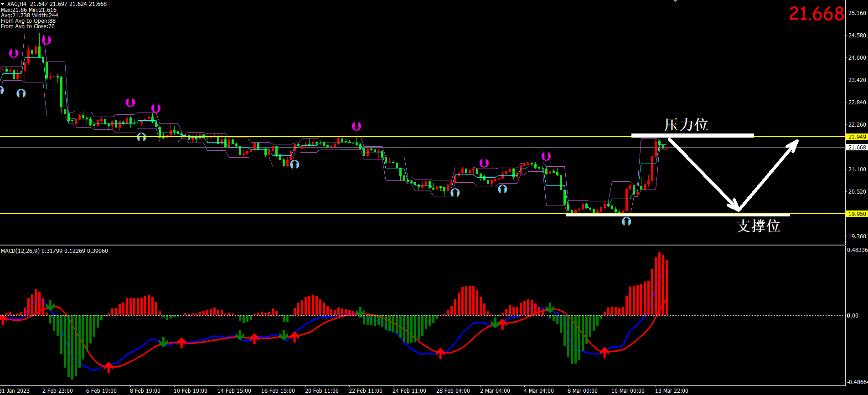Select the blue buy arrow above the 16 Feb label
The height and width of the screenshot is (395, 868).
coord(294,164)
